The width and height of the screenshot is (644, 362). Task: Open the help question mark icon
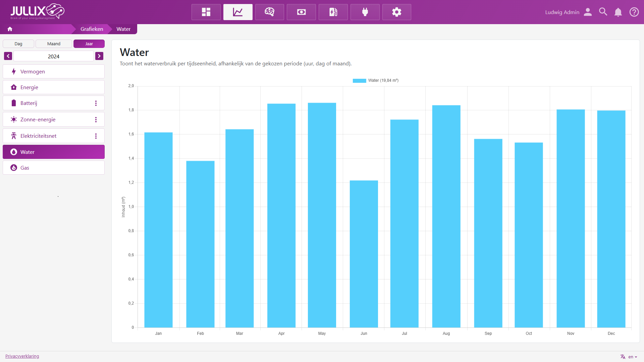click(x=634, y=12)
